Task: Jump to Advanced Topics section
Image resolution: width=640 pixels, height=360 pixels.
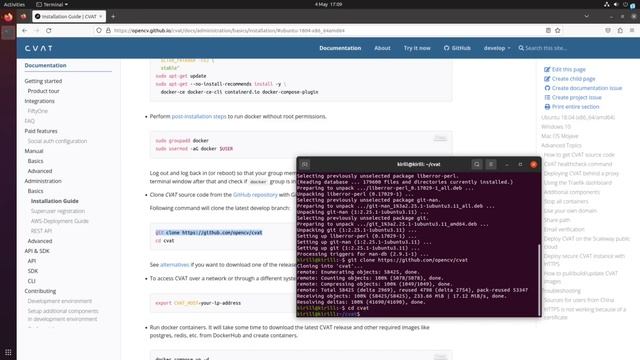Action: tap(561, 146)
